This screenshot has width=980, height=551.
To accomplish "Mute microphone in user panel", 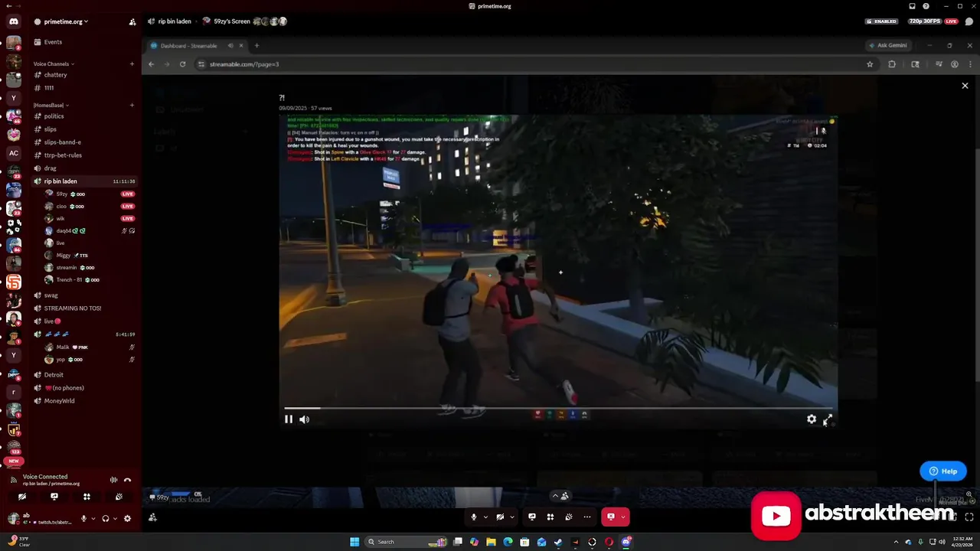I will pos(84,518).
